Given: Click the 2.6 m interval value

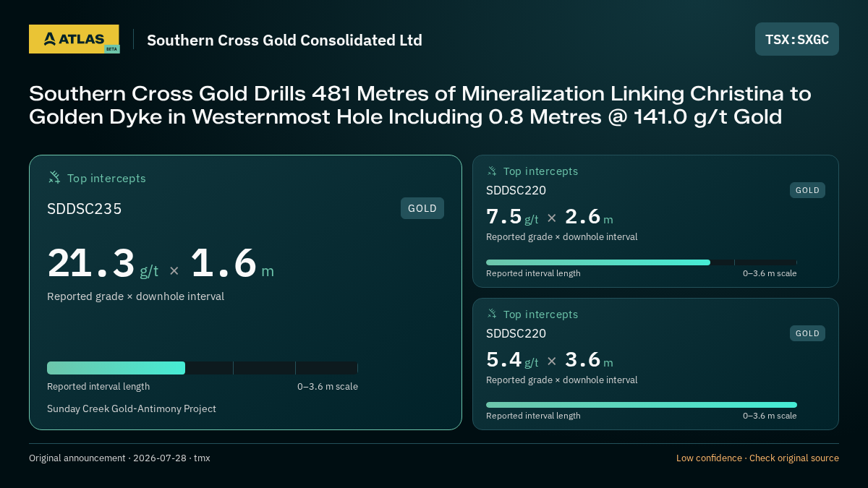Looking at the screenshot, I should point(589,217).
